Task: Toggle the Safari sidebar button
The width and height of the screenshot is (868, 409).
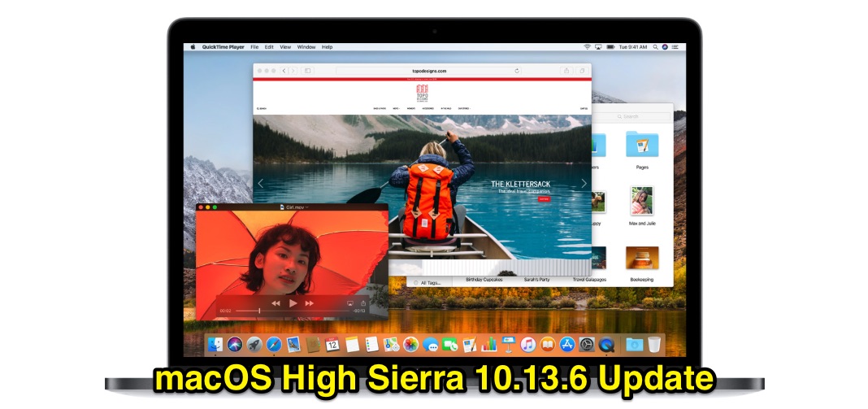Action: click(x=308, y=72)
